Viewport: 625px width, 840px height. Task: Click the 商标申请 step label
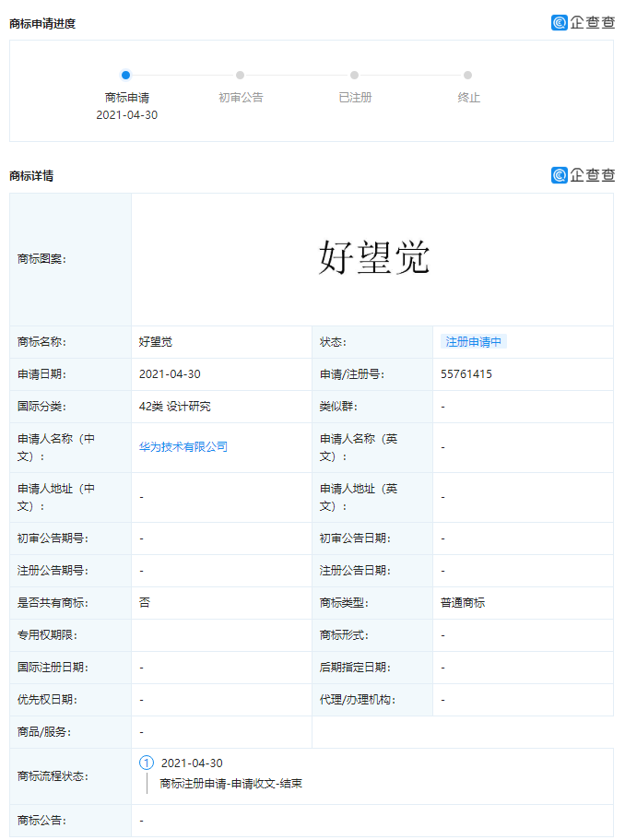pyautogui.click(x=126, y=98)
